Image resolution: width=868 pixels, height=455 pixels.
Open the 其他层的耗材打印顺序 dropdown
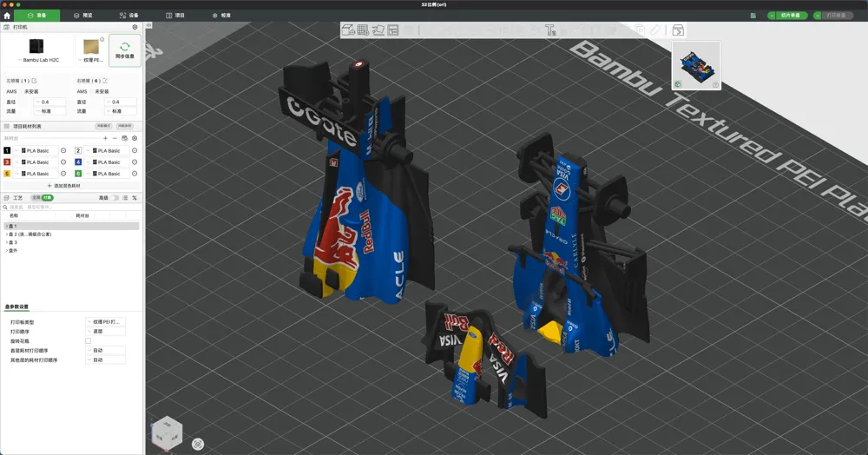click(x=105, y=359)
